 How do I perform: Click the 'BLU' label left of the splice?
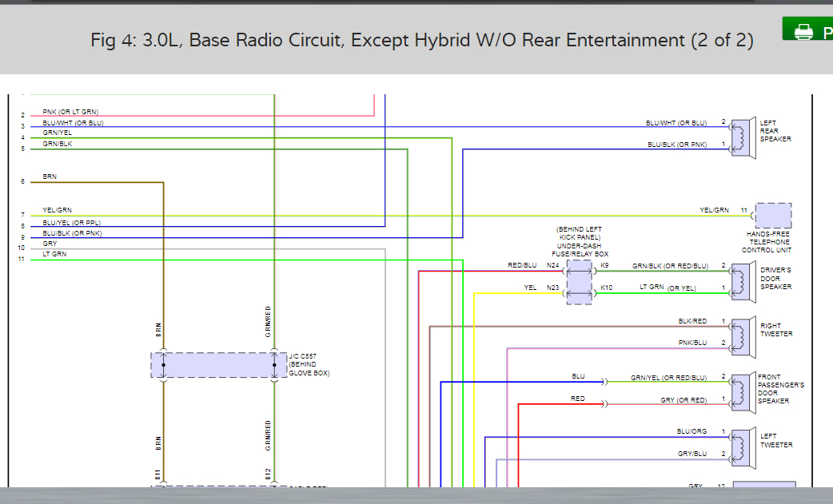pos(578,376)
